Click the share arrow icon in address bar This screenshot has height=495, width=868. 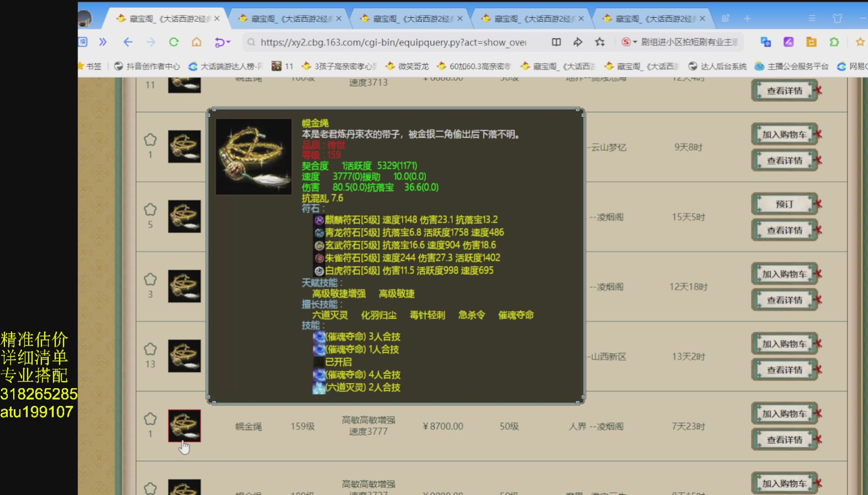[578, 42]
